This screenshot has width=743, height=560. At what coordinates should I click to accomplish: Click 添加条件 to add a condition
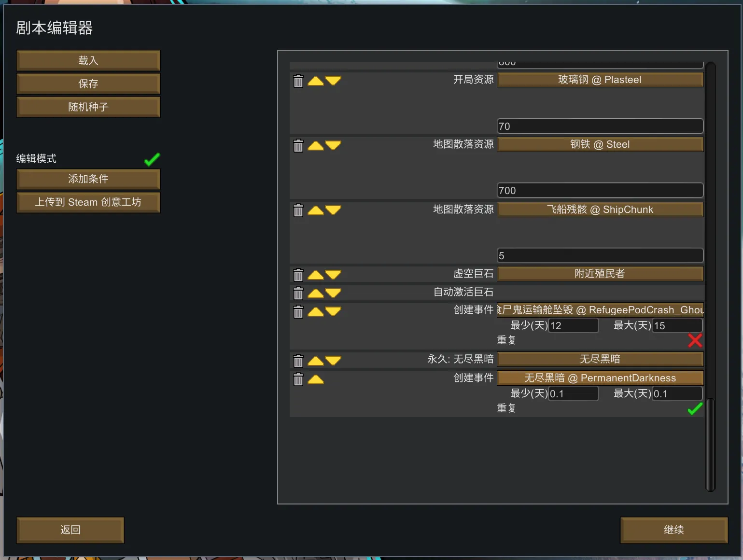click(88, 179)
